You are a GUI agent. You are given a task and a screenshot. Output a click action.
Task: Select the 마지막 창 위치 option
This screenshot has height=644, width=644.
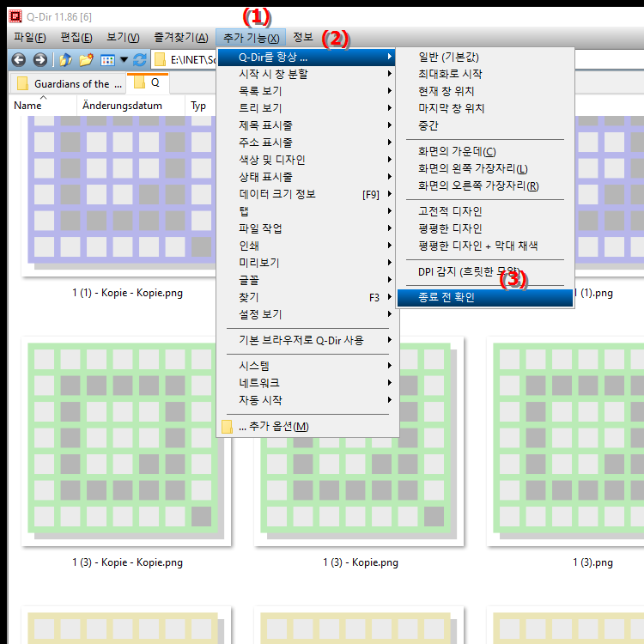tap(484, 108)
